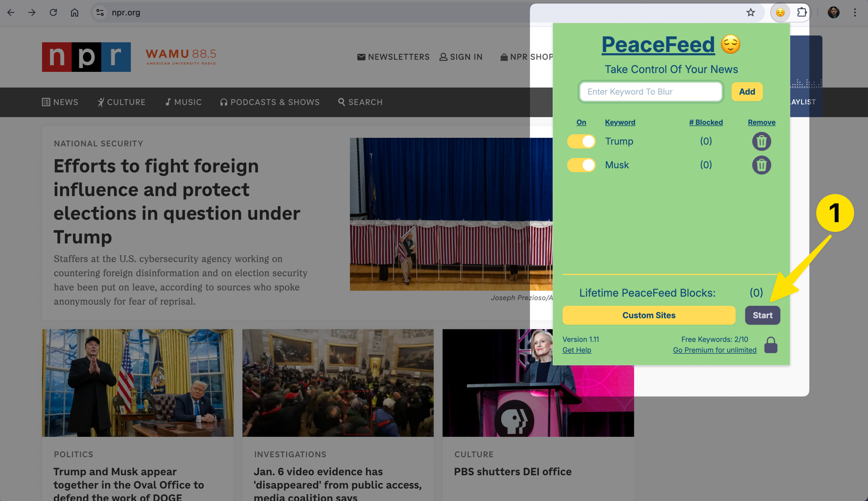Viewport: 868px width, 501px height.
Task: Open the Jan. 6 video evidence headline
Action: (338, 484)
